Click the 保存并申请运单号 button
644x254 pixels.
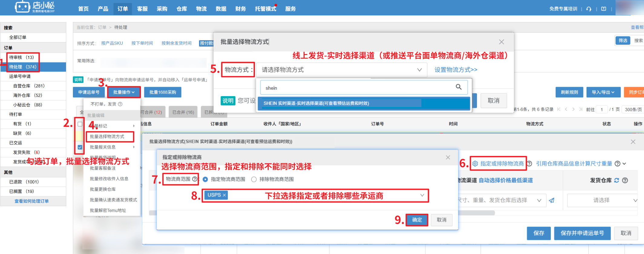582,233
